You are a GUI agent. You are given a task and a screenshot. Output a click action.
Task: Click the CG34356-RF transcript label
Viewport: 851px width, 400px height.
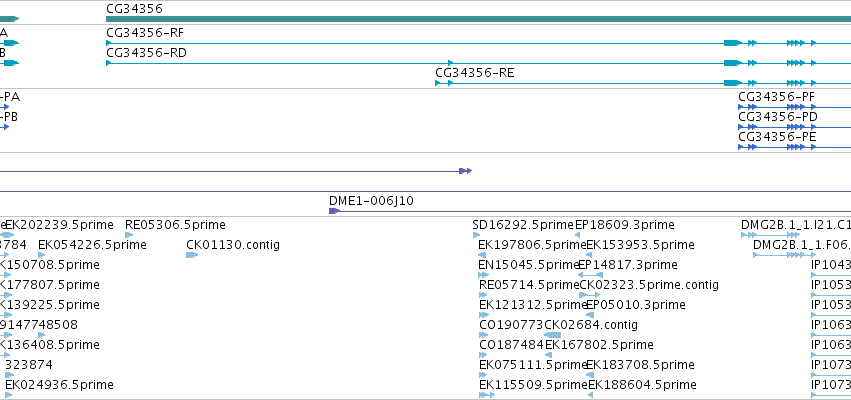[x=145, y=33]
